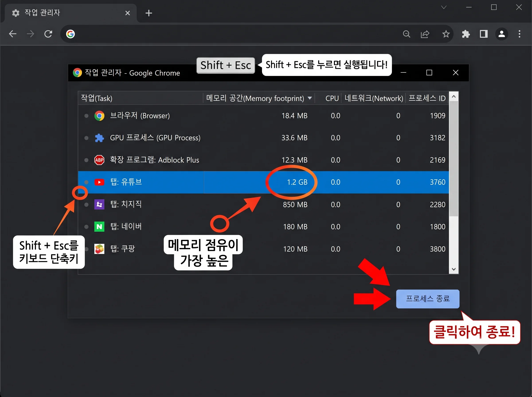Select the 탭: 쿠팡 row

click(264, 249)
